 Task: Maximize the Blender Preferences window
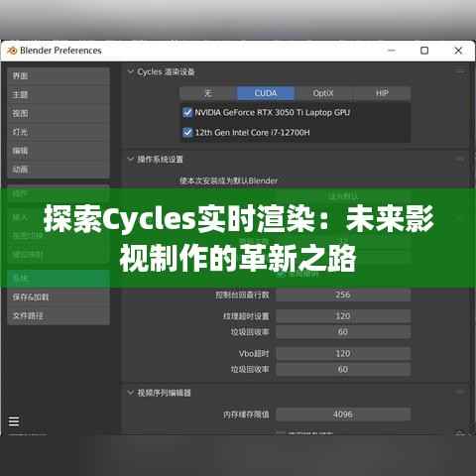424,51
